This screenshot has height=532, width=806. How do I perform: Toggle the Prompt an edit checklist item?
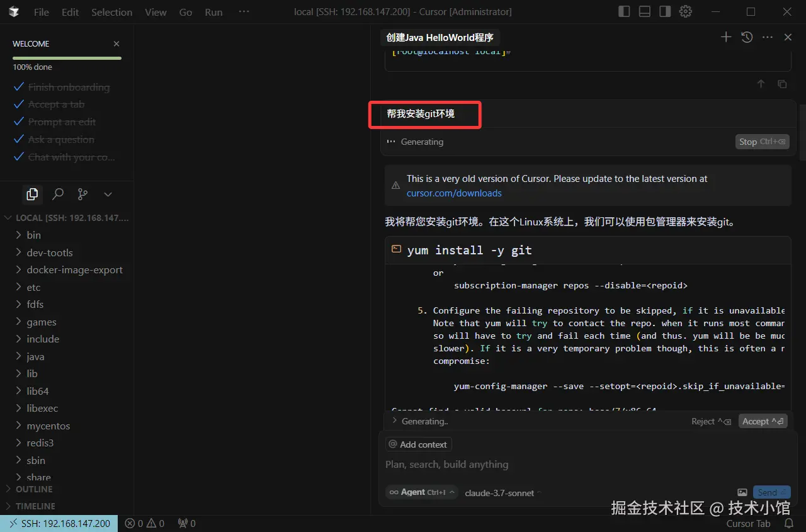(x=55, y=122)
